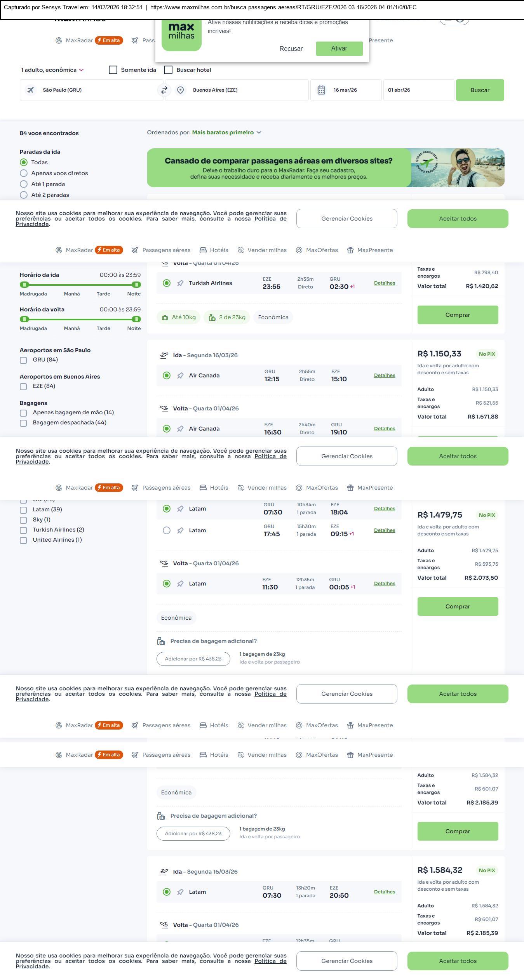The width and height of the screenshot is (524, 980).
Task: Click the calendar icon beside 16 mar/26
Action: [321, 90]
